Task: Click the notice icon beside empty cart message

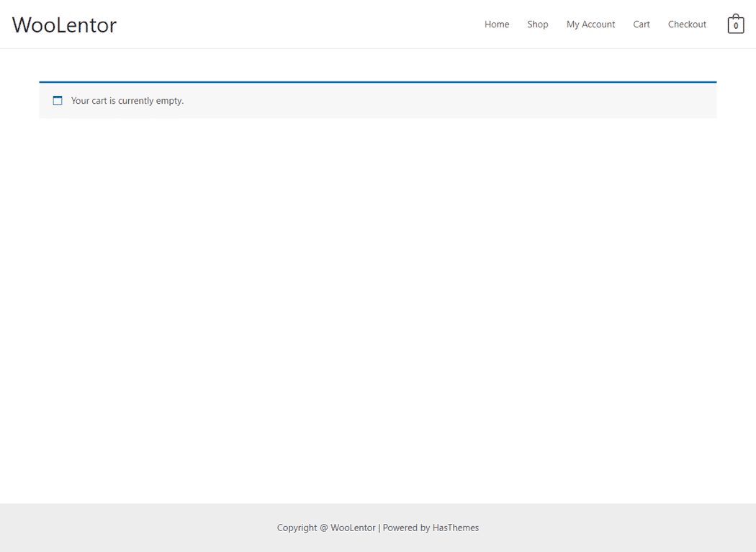Action: tap(58, 101)
